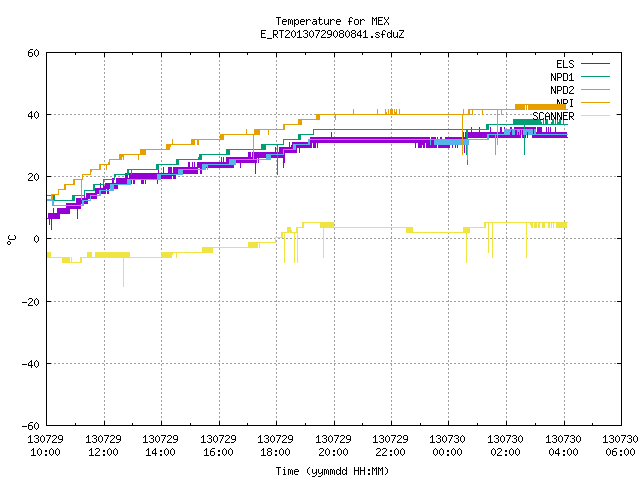Pick the purple ELS legend line sample

coord(595,64)
